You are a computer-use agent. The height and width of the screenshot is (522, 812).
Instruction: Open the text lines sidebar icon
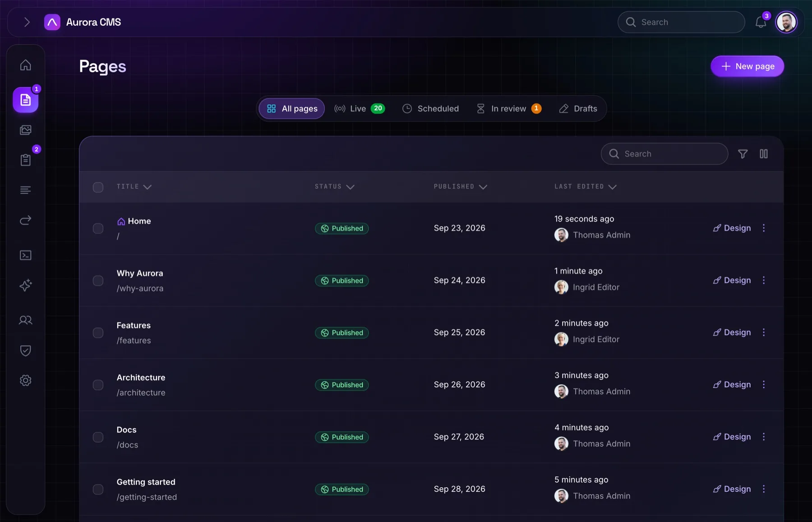tap(26, 190)
